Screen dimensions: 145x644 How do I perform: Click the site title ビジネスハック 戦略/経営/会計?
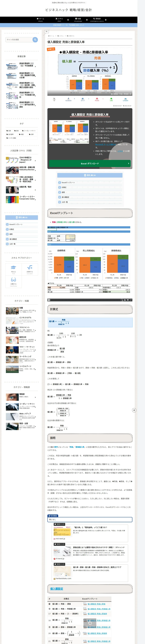[68, 10]
